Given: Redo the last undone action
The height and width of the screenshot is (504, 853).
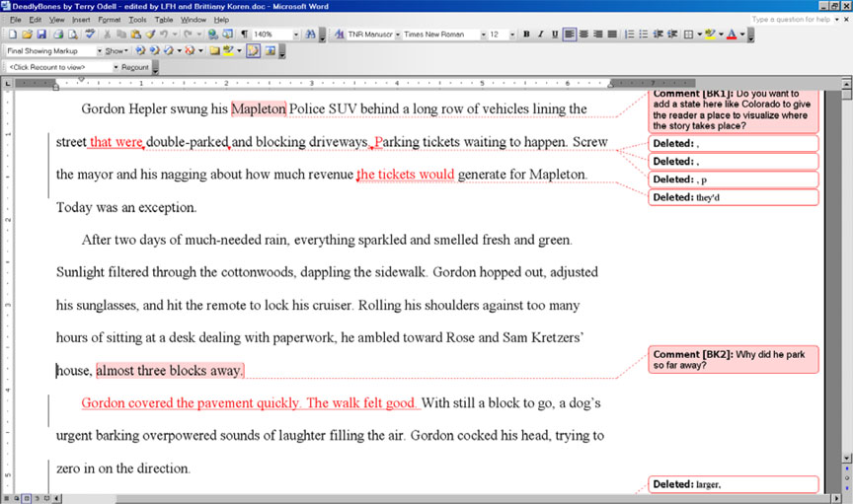Looking at the screenshot, I should pyautogui.click(x=188, y=35).
